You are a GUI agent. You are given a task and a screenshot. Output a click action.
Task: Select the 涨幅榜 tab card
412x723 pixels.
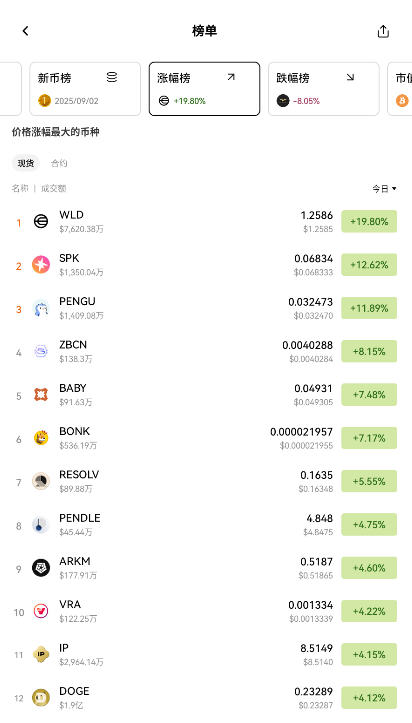pos(204,89)
